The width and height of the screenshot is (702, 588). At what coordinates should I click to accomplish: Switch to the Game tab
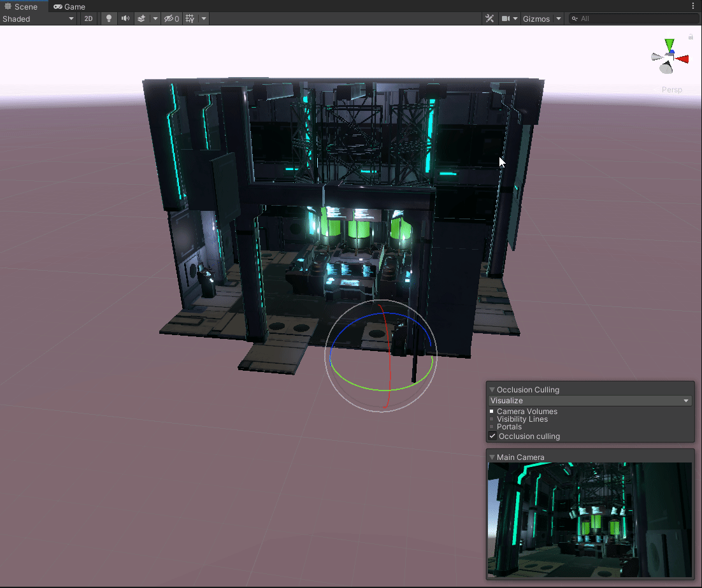click(69, 7)
